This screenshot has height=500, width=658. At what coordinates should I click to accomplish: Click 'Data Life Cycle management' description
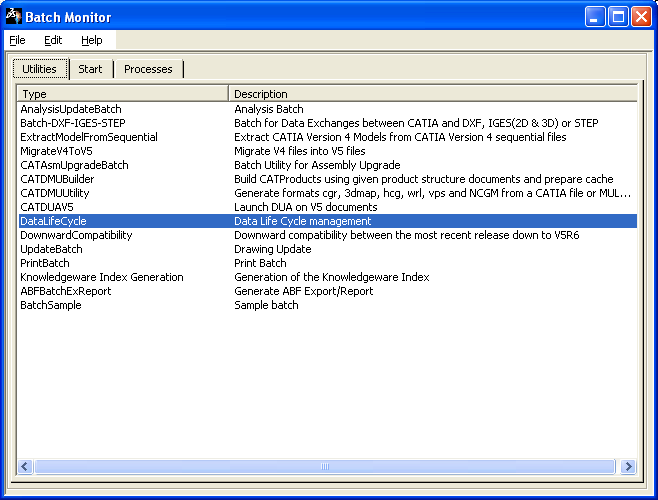303,221
